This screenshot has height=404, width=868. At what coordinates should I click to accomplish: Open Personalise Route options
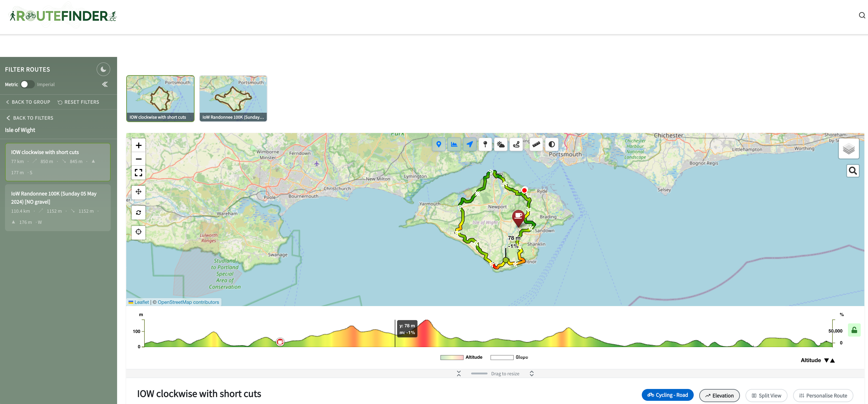point(823,396)
